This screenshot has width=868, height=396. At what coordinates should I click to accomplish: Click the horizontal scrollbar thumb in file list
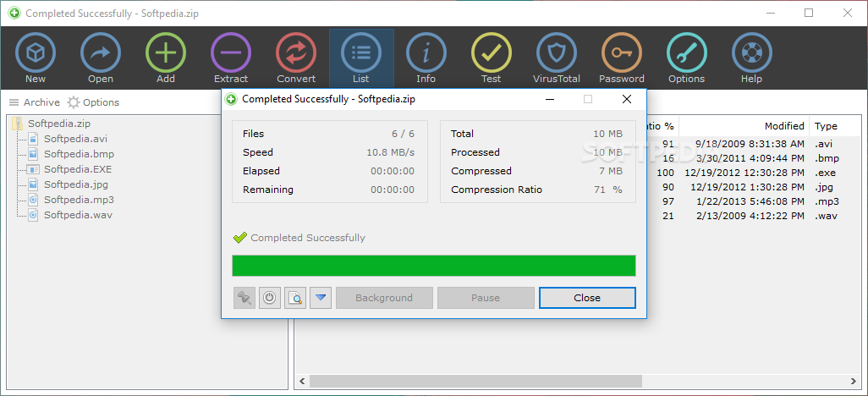[475, 381]
